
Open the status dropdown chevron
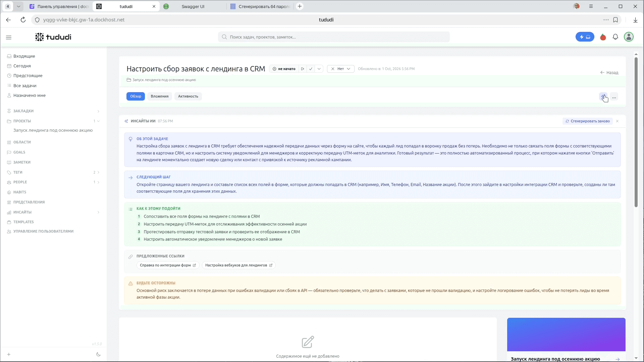[319, 69]
